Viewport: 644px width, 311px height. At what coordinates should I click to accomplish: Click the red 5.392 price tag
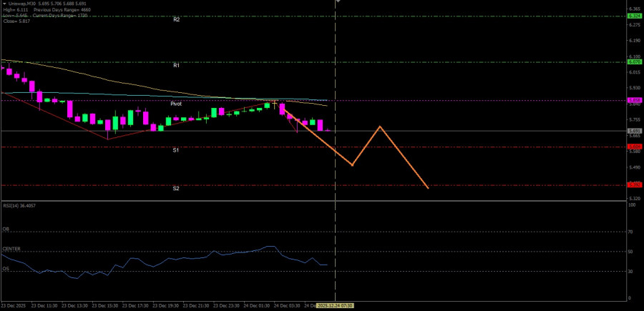pyautogui.click(x=633, y=185)
